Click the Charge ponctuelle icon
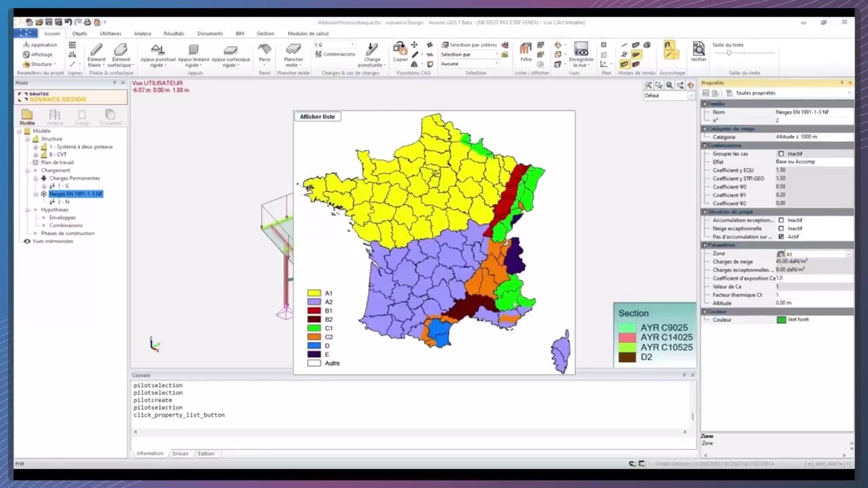 (372, 49)
